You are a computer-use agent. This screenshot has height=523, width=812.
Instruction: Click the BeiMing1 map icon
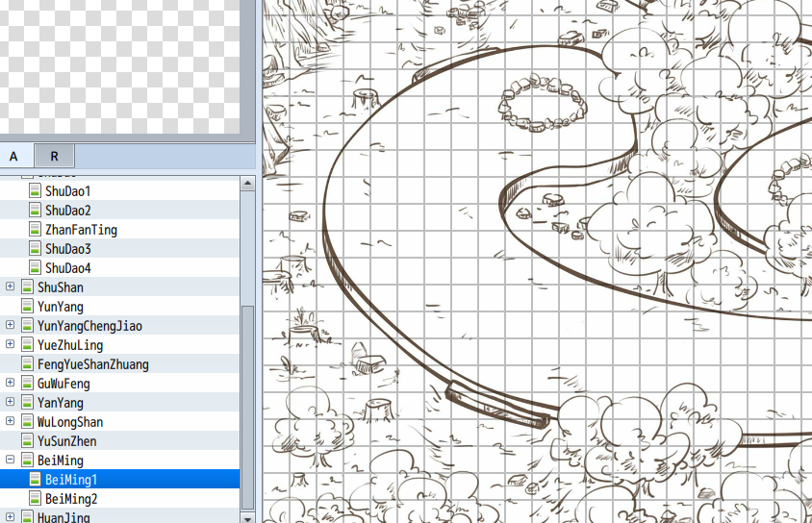coord(35,479)
